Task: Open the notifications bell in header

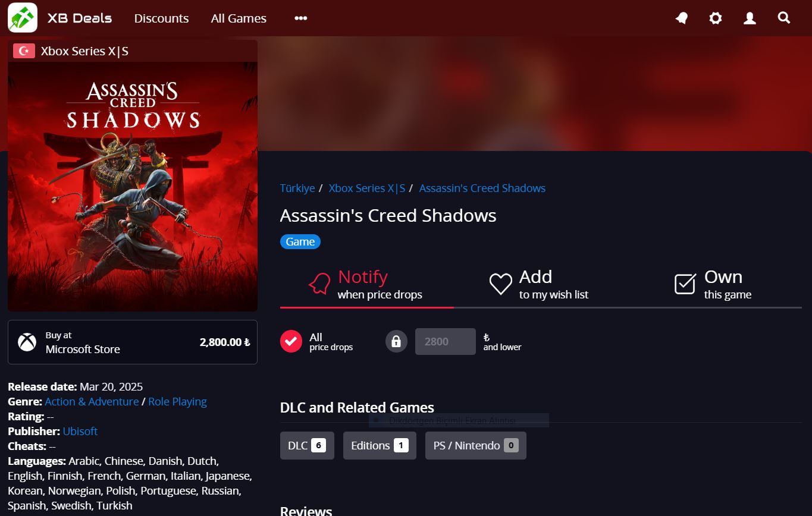Action: click(682, 18)
